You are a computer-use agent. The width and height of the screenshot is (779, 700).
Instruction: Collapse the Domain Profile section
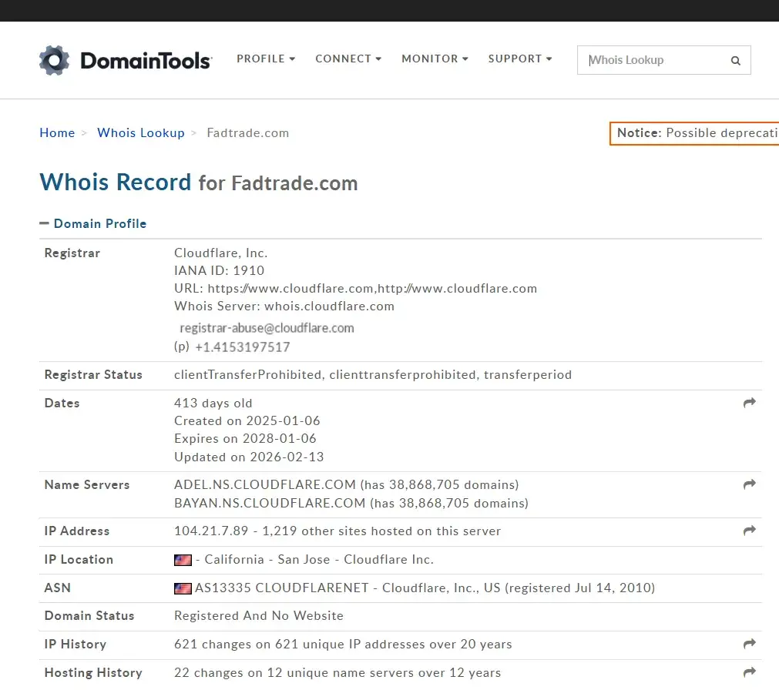coord(93,223)
